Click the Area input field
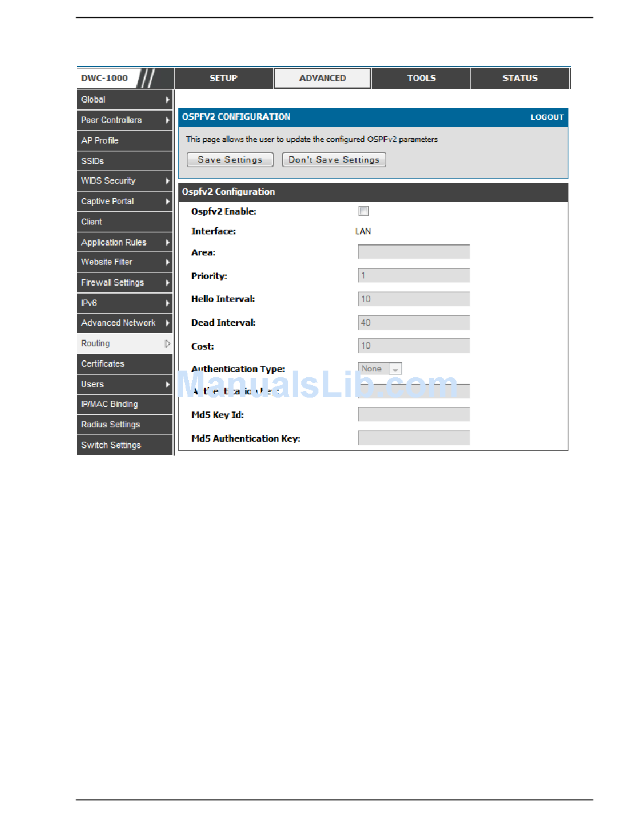Screen dimensions: 625x840 coord(413,252)
